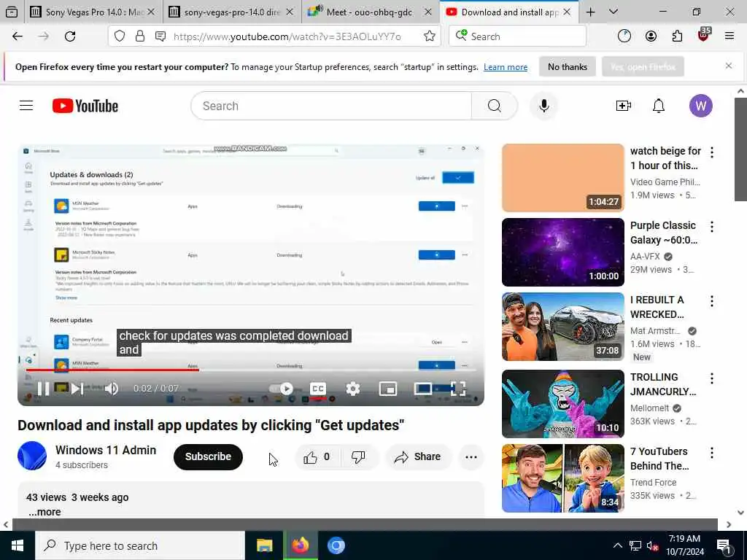Switch to the Meet tab
This screenshot has height=560, width=747.
pos(370,12)
